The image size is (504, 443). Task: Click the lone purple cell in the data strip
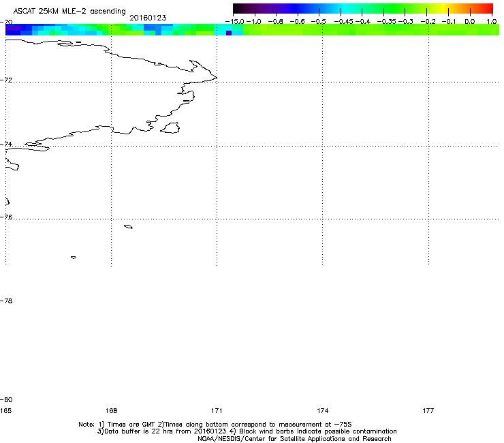tap(229, 33)
